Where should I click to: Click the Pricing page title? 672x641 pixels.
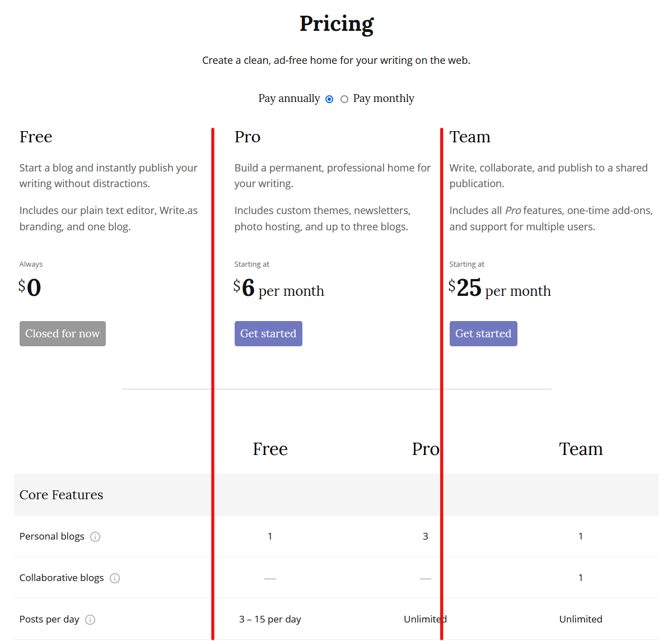coord(336,24)
